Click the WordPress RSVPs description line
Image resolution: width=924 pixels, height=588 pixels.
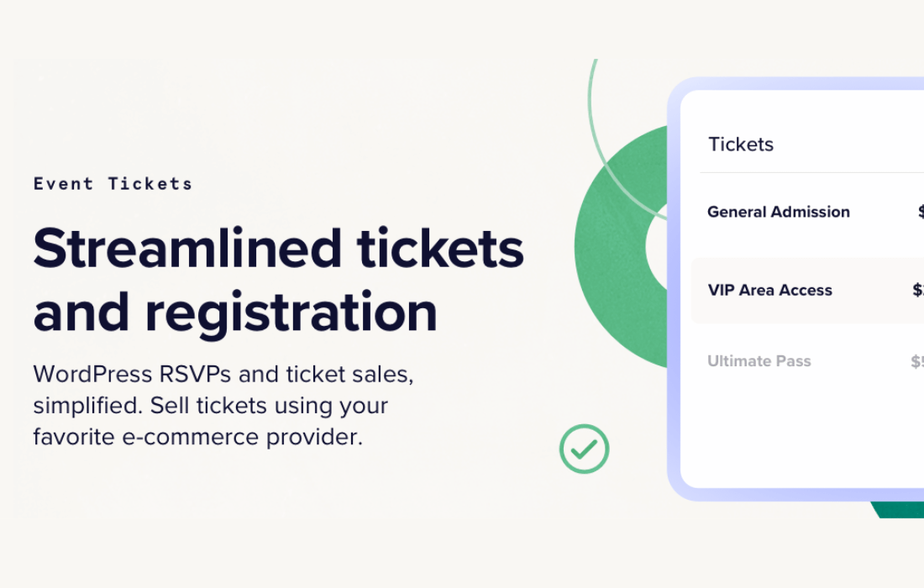(x=223, y=375)
